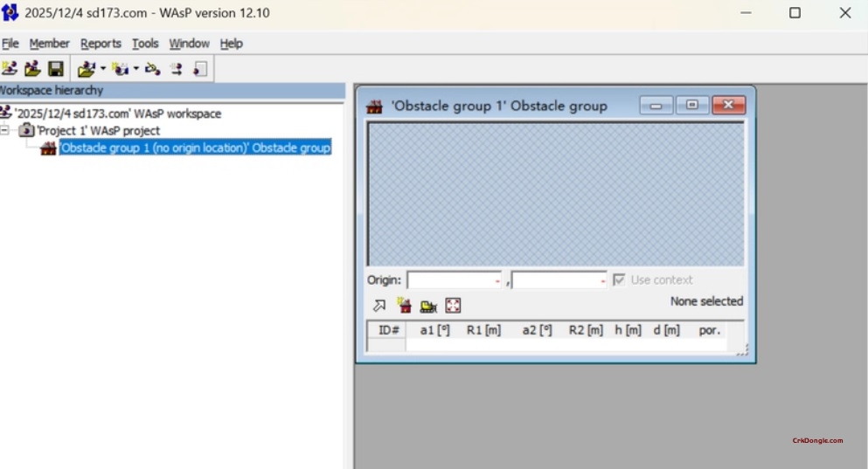Screen dimensions: 868x469
Task: Click the move member arrow toolbar icon
Action: (x=177, y=69)
